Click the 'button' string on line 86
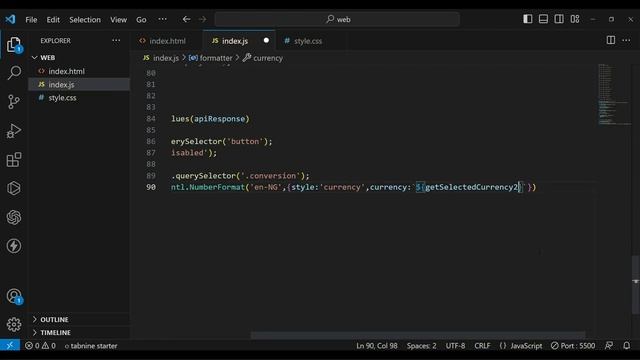640x360 pixels. click(245, 141)
